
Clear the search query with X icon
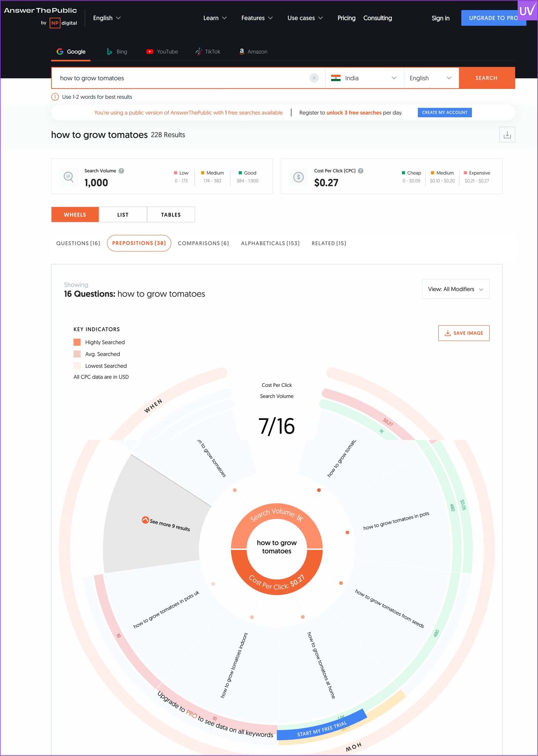point(314,78)
